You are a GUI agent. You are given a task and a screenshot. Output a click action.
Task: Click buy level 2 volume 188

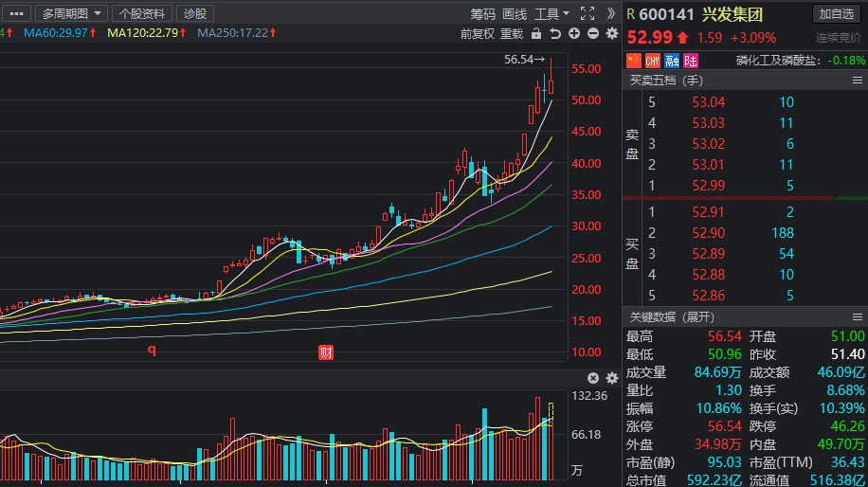pyautogui.click(x=783, y=233)
